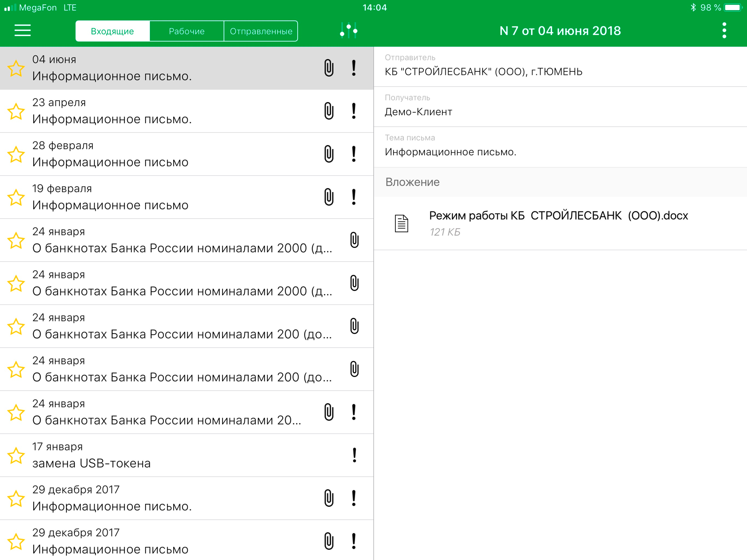
Task: Click importance mark on last 24 января letter
Action: (x=354, y=412)
